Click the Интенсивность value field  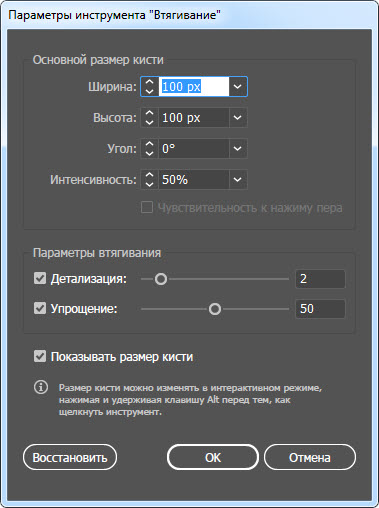[x=194, y=180]
